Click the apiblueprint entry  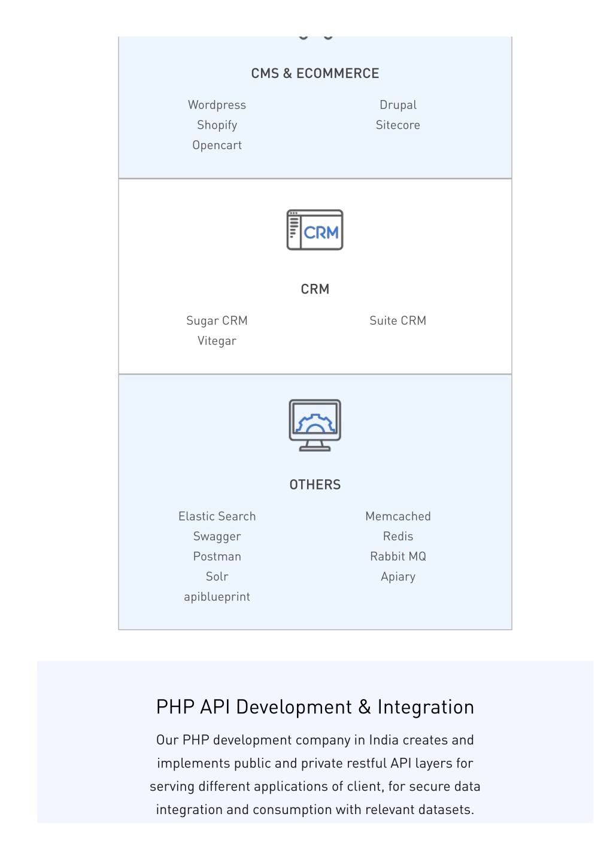[217, 597]
